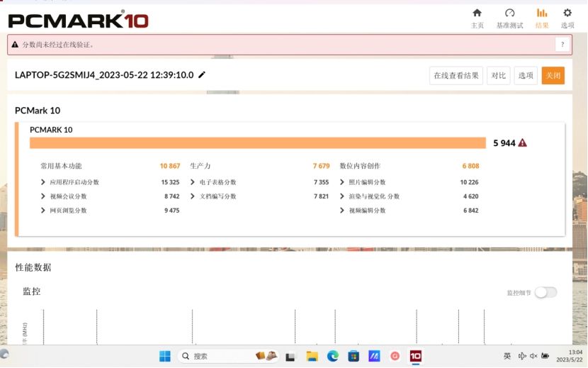Expand Web Browsing score (网页浏览分数)
The width and height of the screenshot is (588, 368).
click(43, 211)
